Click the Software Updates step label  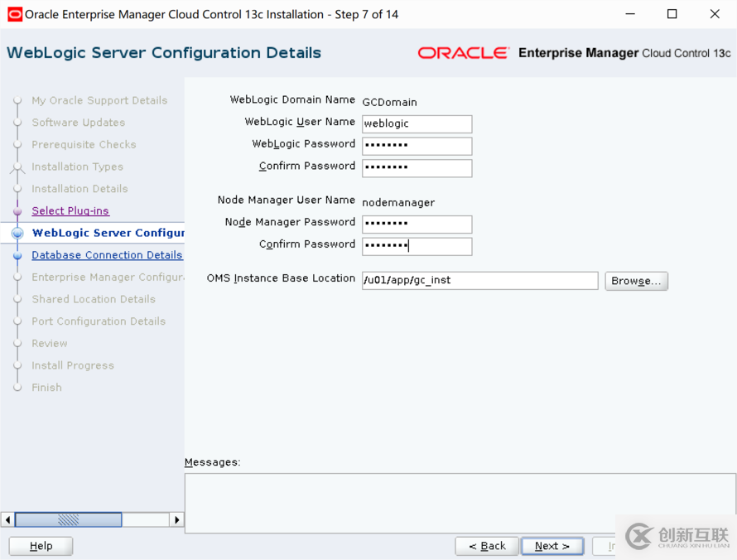coord(79,123)
